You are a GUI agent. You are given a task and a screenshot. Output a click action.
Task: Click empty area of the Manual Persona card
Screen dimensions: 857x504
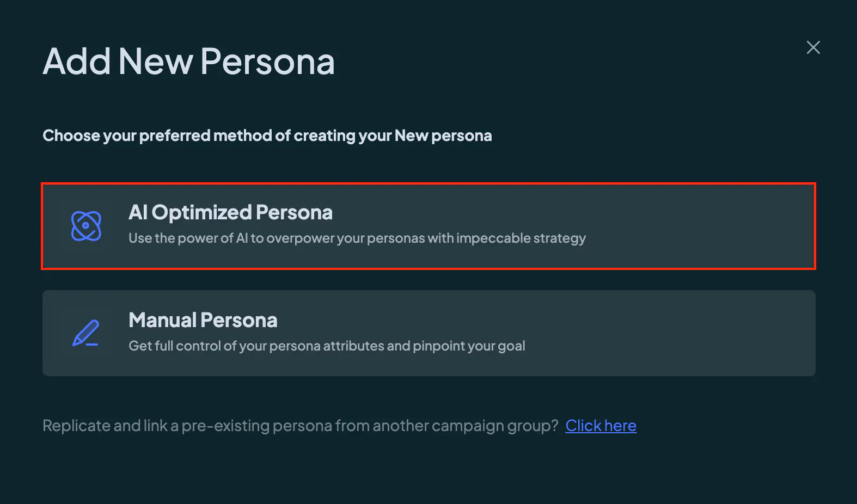[670, 333]
